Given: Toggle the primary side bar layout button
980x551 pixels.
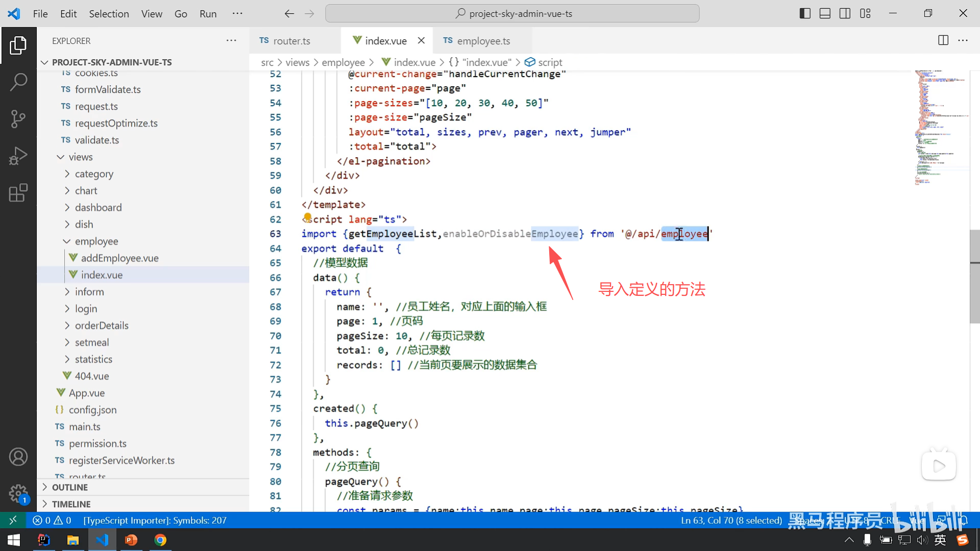Looking at the screenshot, I should pyautogui.click(x=805, y=14).
